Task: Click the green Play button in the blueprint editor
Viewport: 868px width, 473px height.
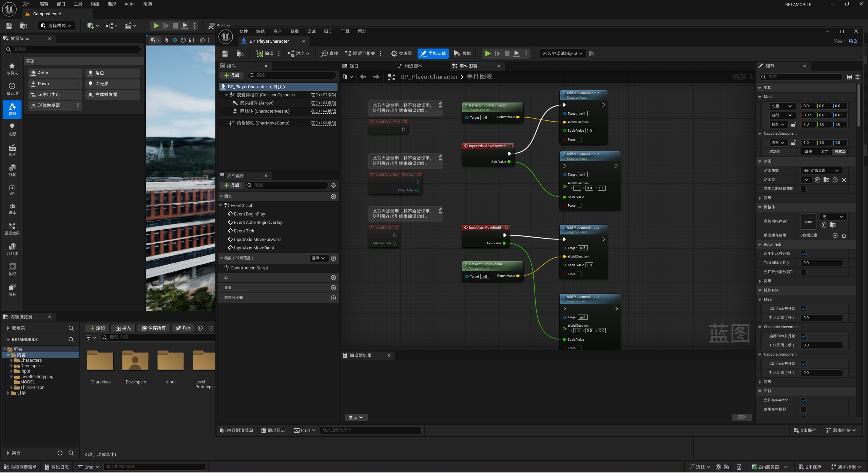Action: tap(487, 54)
